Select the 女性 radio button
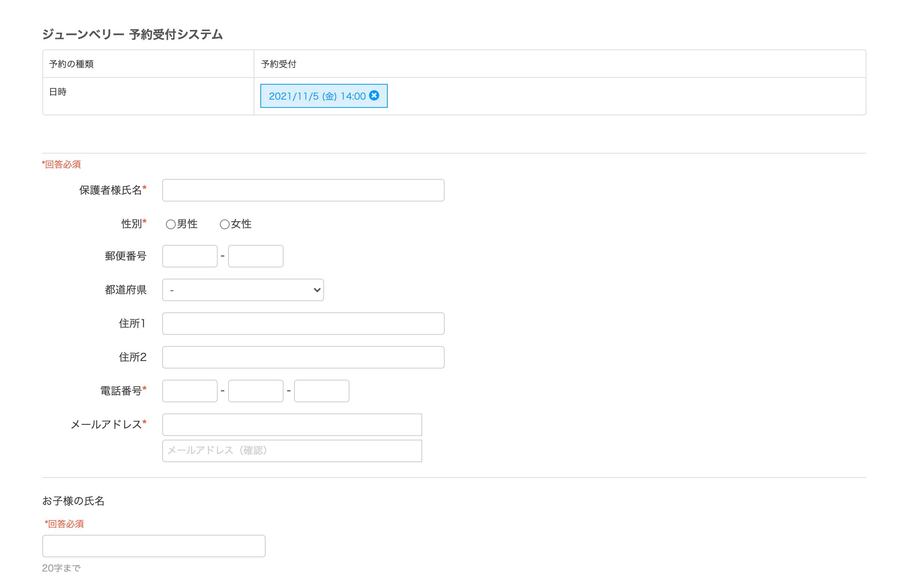Screen dimensions: 914x588 pos(224,224)
